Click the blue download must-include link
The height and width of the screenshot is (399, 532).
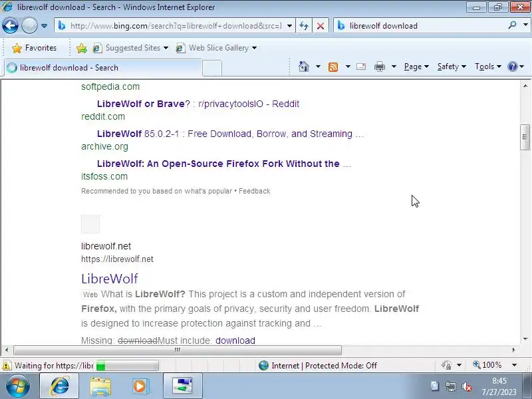235,340
